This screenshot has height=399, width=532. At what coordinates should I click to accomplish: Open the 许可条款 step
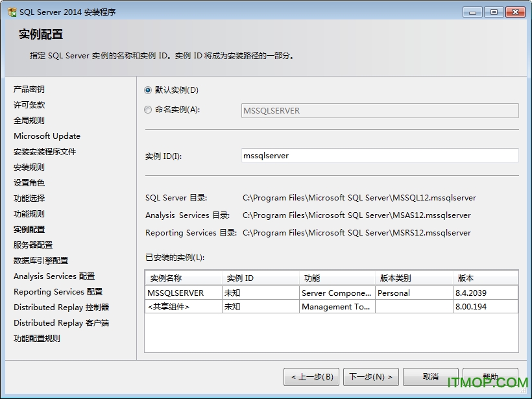[29, 105]
